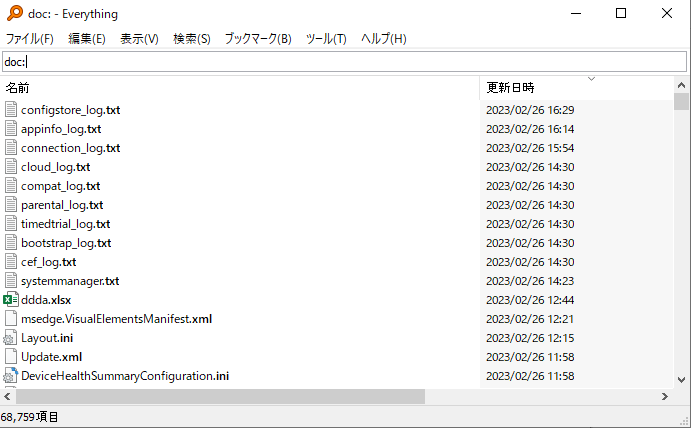Click the resize grip in status bar corner
Viewport: 691px width, 428px height.
(x=685, y=421)
